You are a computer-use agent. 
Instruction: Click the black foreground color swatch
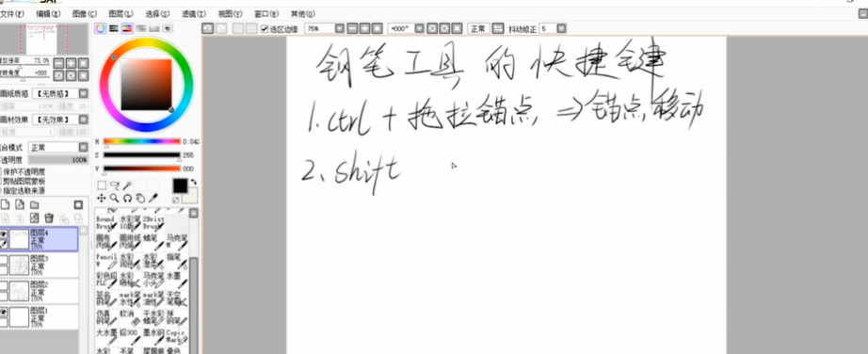click(180, 185)
